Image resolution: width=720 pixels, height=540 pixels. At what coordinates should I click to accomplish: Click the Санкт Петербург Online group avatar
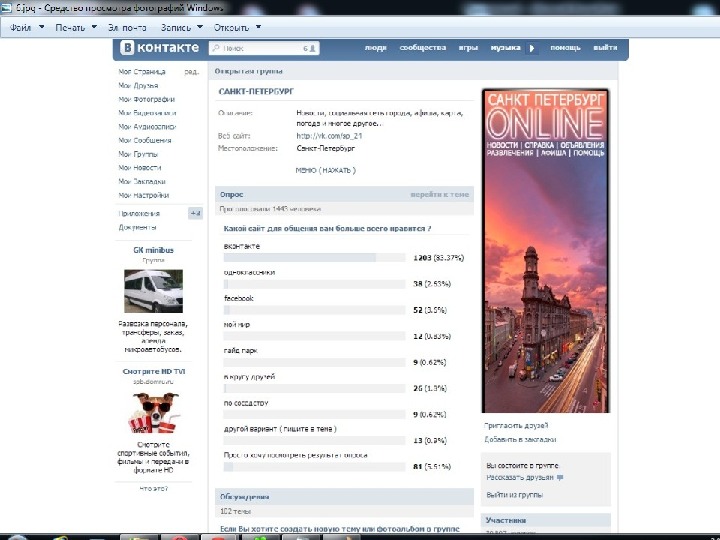point(546,251)
